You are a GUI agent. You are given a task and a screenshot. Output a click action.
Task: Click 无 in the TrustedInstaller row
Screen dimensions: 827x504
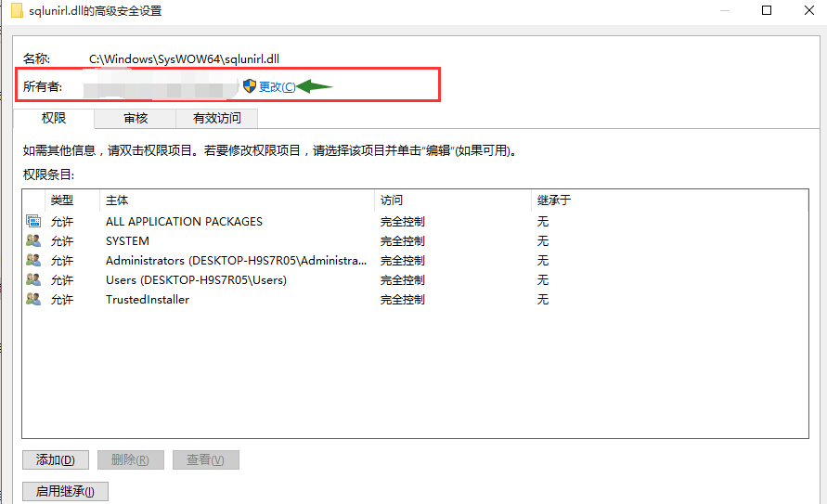tap(543, 300)
